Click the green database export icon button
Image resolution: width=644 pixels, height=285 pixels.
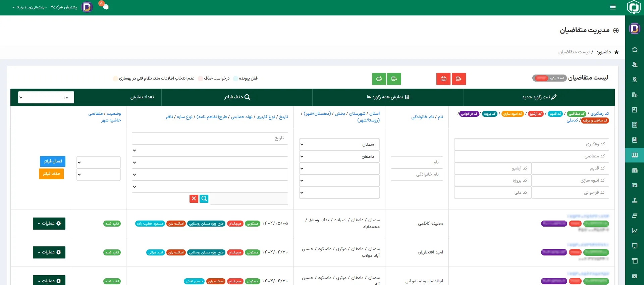(x=394, y=79)
